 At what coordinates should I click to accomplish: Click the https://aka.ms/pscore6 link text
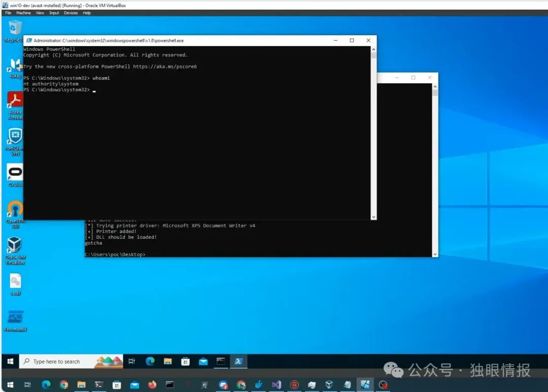coord(165,66)
